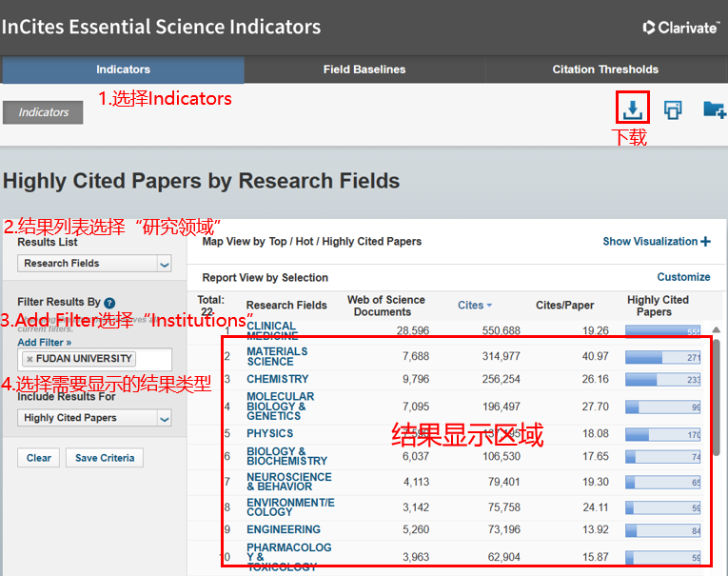Click Materials Science highly cited bar 271

click(662, 357)
